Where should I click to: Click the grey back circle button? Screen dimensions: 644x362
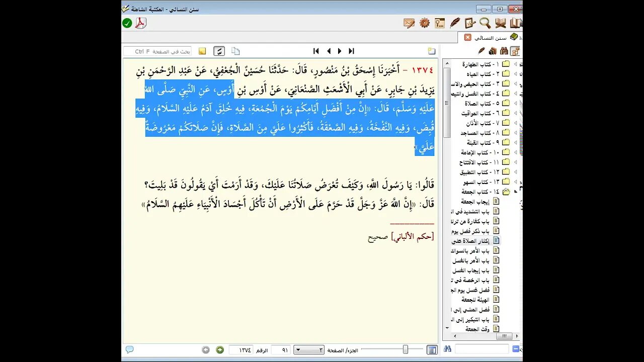[x=206, y=349]
